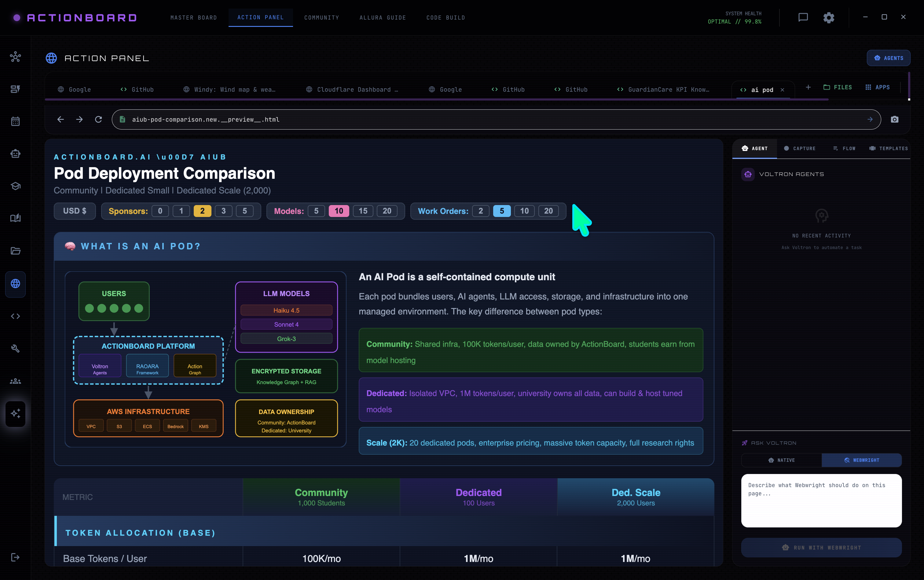Click the Dedicated column header
The height and width of the screenshot is (580, 924).
(478, 497)
